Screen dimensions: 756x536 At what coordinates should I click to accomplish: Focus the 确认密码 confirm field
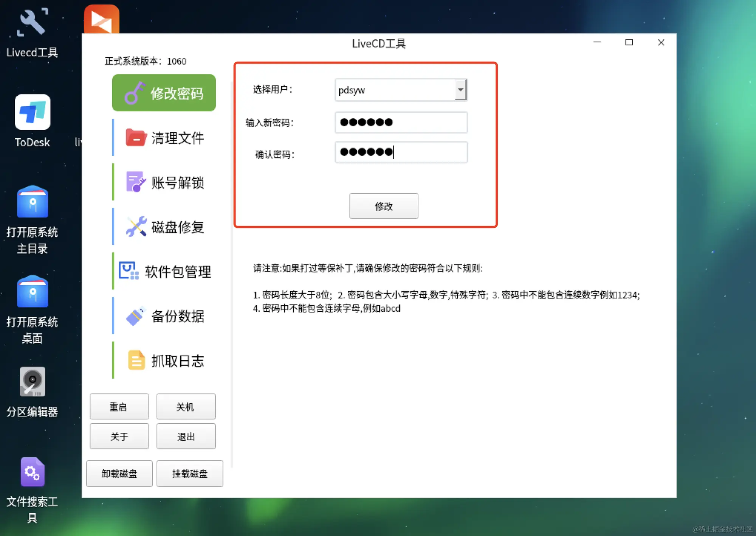[x=401, y=152]
